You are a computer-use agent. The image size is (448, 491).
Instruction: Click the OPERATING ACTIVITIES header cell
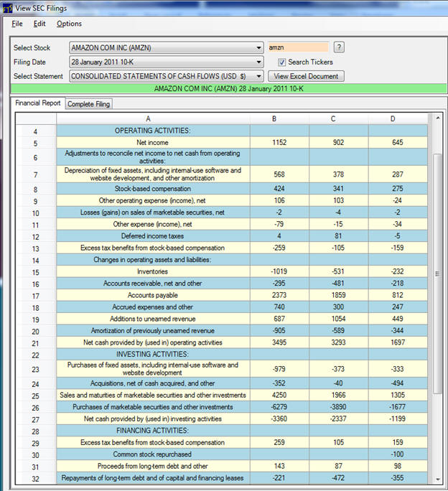[x=153, y=131]
